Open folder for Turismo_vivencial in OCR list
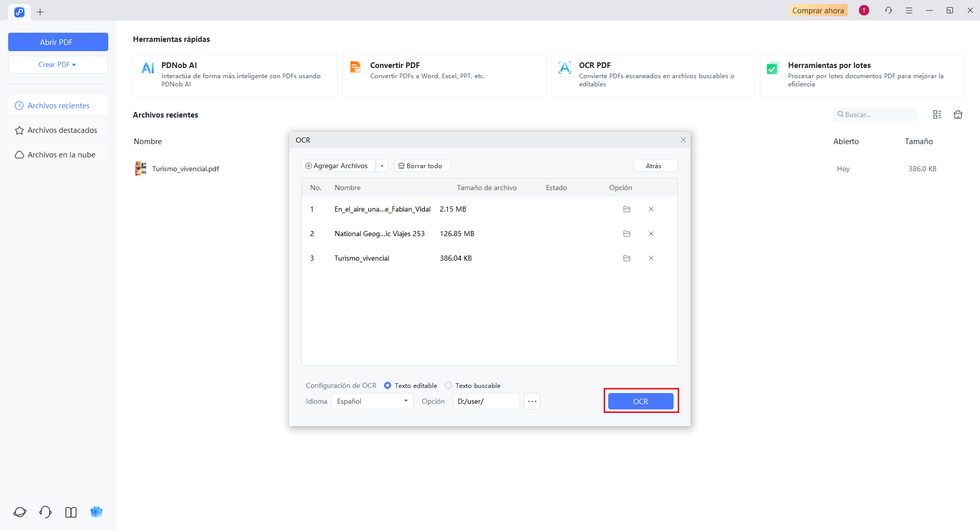Image resolution: width=980 pixels, height=530 pixels. click(627, 258)
